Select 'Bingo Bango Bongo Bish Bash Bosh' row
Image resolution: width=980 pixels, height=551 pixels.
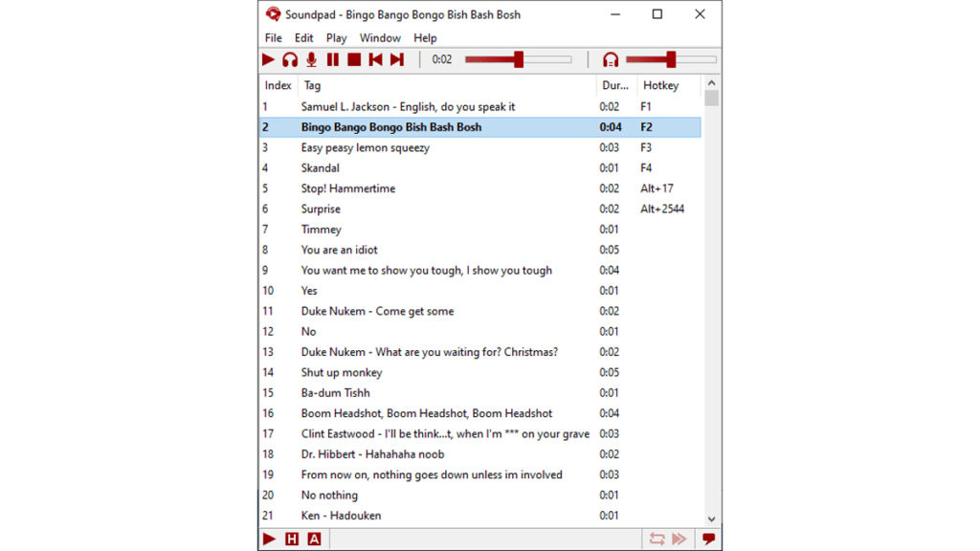coord(480,127)
